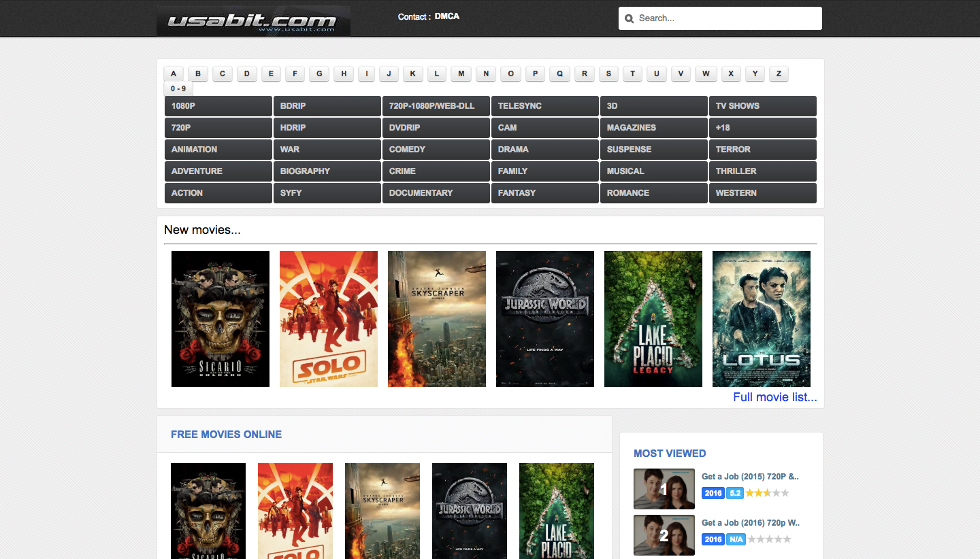
Task: Open the DMCA contact link
Action: (x=447, y=16)
